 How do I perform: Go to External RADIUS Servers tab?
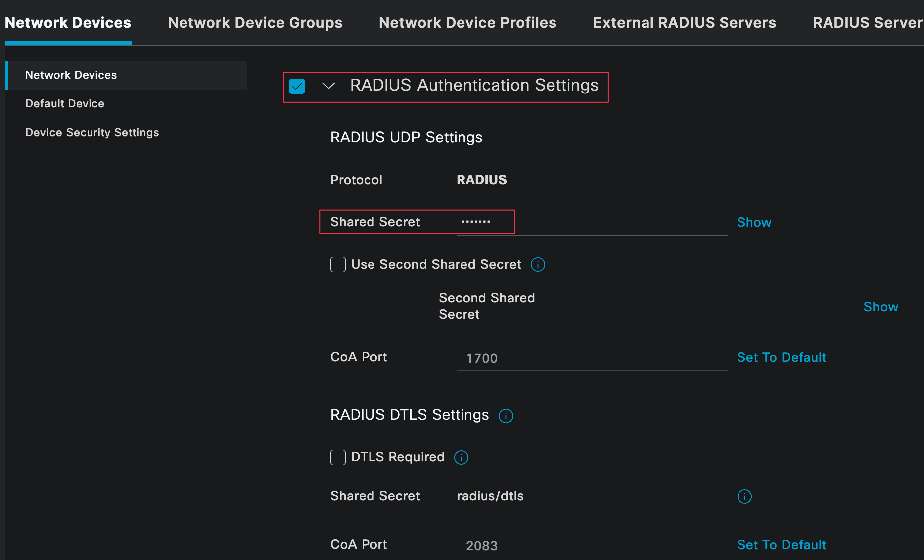click(x=684, y=23)
